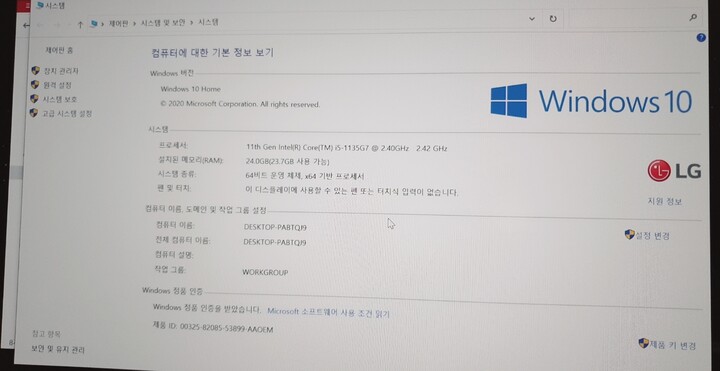This screenshot has height=371, width=720.
Task: Select 시스템 및 보안 breadcrumb
Action: 163,22
